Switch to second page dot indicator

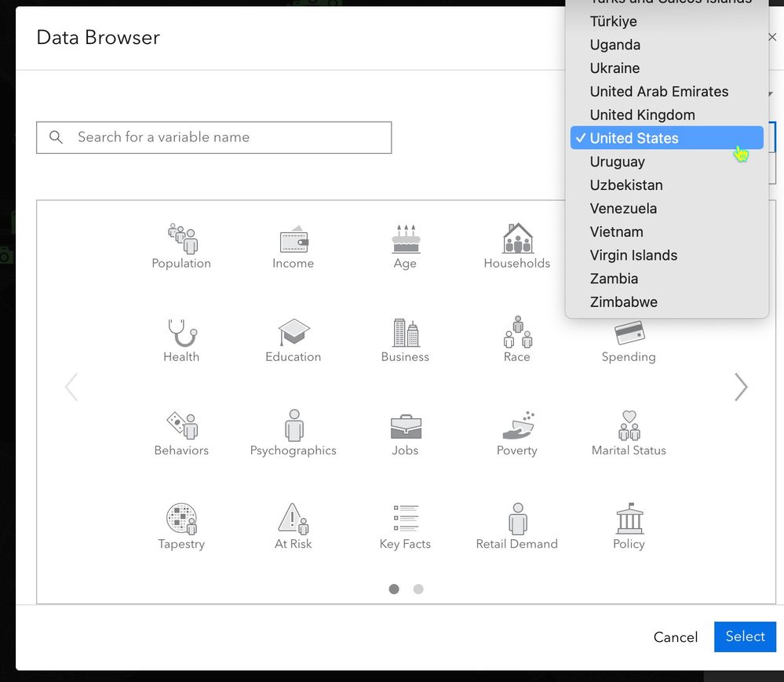418,589
